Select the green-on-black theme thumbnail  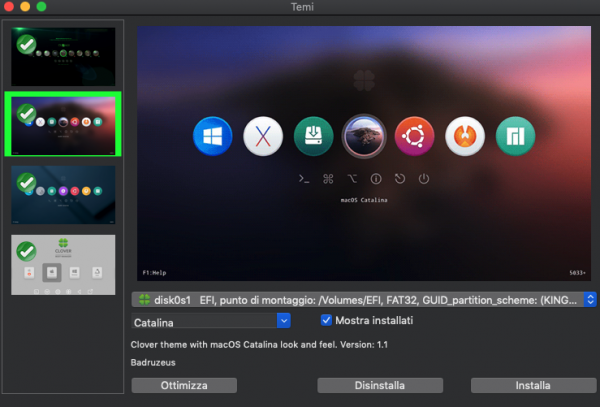coord(63,57)
